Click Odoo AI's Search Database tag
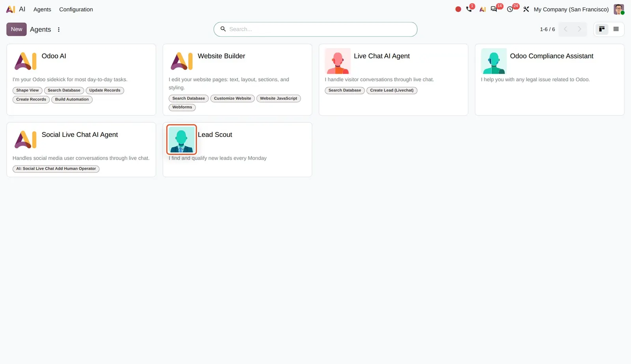 coord(64,90)
